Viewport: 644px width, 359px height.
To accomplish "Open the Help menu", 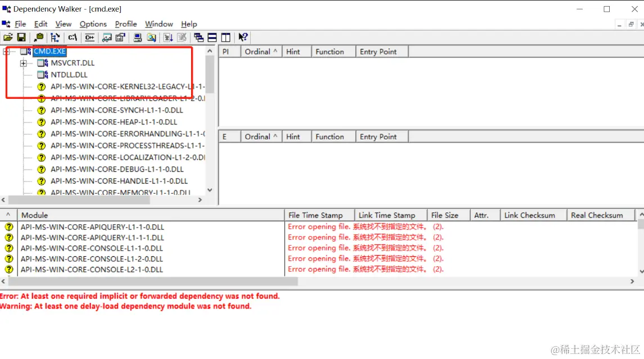I will (189, 24).
